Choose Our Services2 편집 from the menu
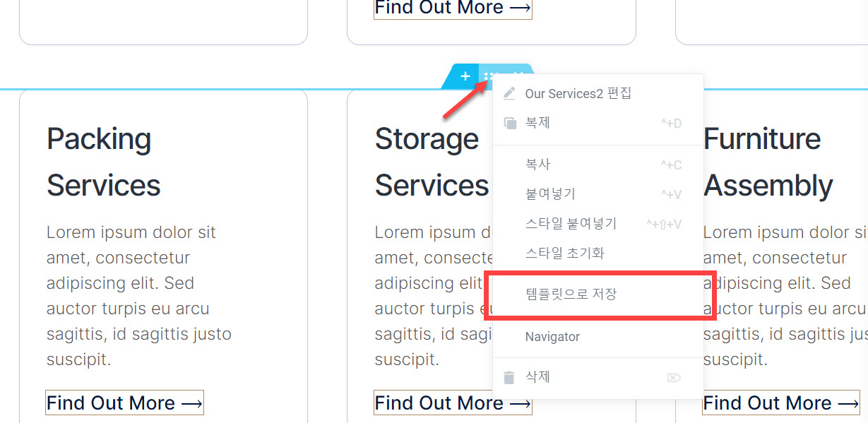The width and height of the screenshot is (868, 423). click(x=578, y=93)
